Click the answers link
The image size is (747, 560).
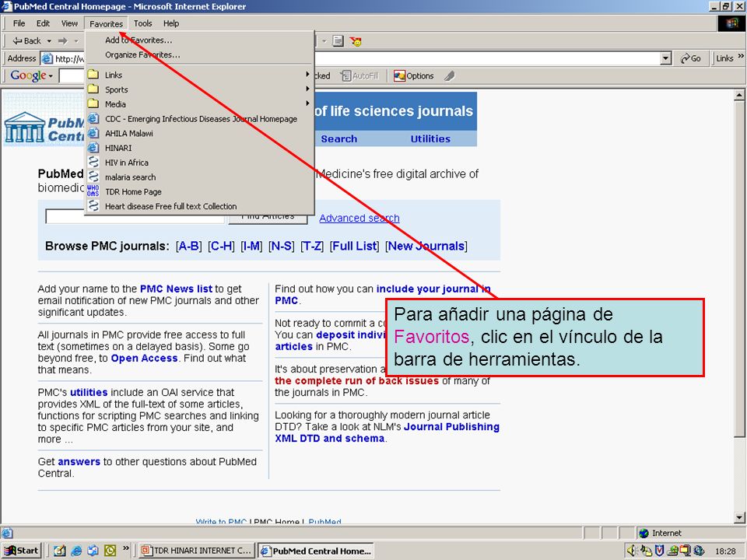[x=79, y=462]
